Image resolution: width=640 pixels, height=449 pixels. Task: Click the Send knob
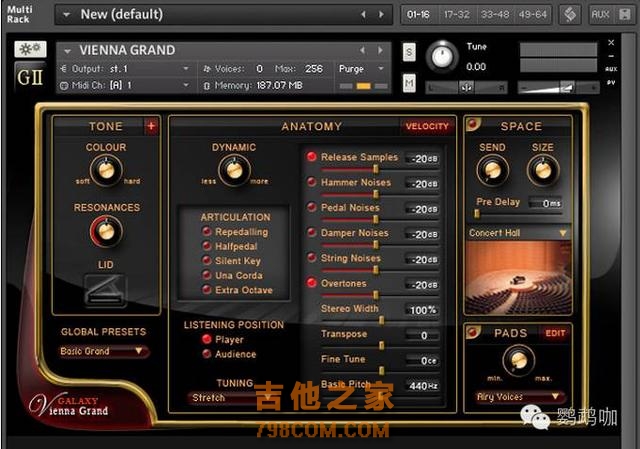pyautogui.click(x=493, y=170)
